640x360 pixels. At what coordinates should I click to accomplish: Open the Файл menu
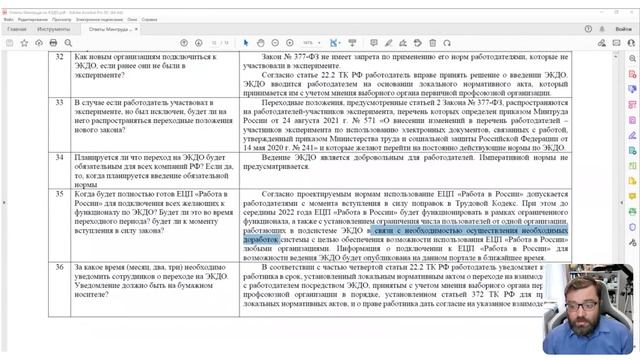point(9,19)
